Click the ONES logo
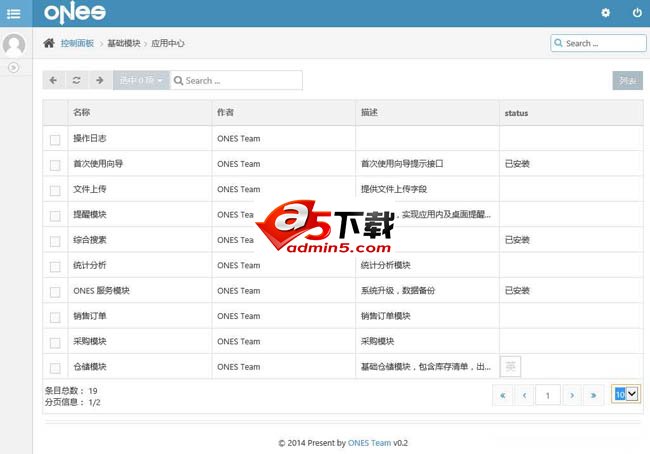Viewport: 650px width, 454px height. (x=75, y=12)
